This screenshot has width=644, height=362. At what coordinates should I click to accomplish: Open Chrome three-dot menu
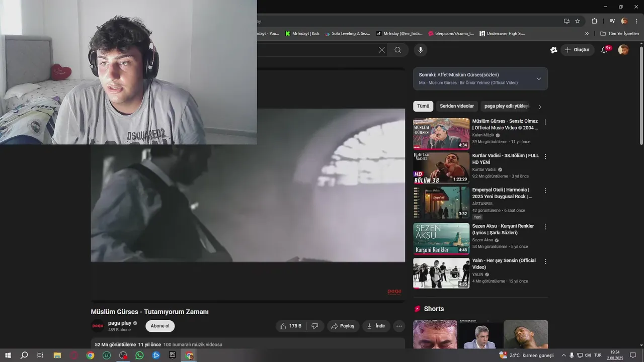click(x=635, y=21)
